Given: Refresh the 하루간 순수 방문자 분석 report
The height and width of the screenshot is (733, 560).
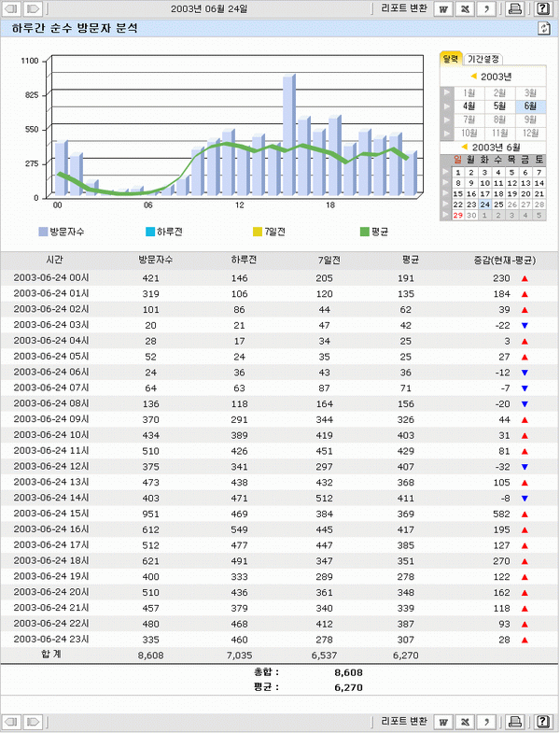Looking at the screenshot, I should [x=543, y=28].
